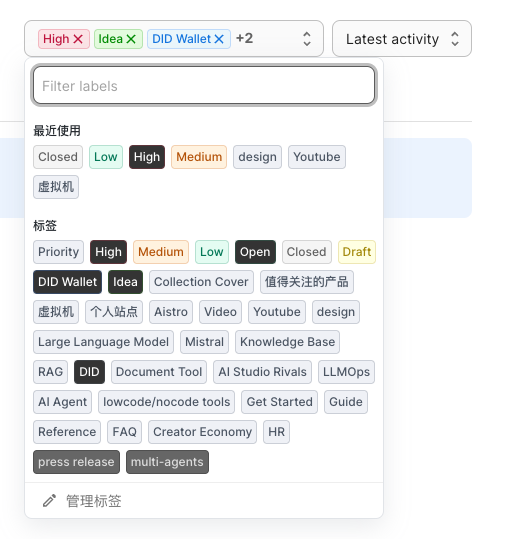The height and width of the screenshot is (539, 520).
Task: Select the Knowledge Base label
Action: pyautogui.click(x=287, y=342)
